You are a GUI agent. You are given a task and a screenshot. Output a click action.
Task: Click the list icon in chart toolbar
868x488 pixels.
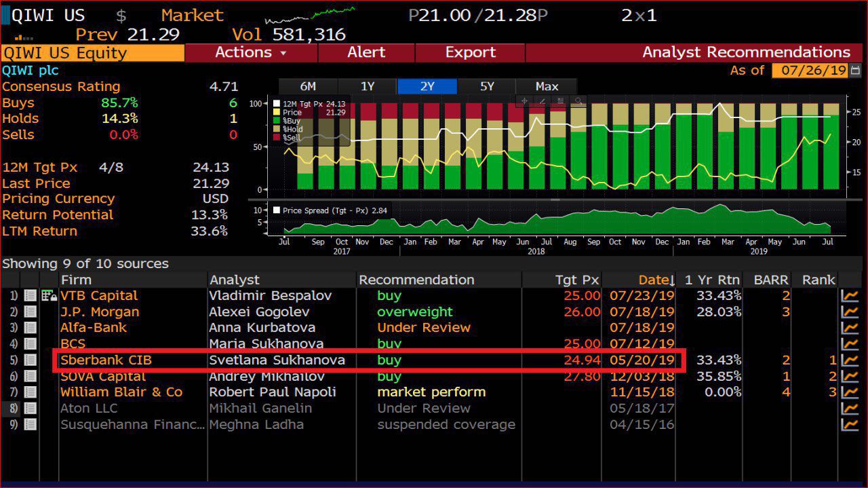pos(560,101)
